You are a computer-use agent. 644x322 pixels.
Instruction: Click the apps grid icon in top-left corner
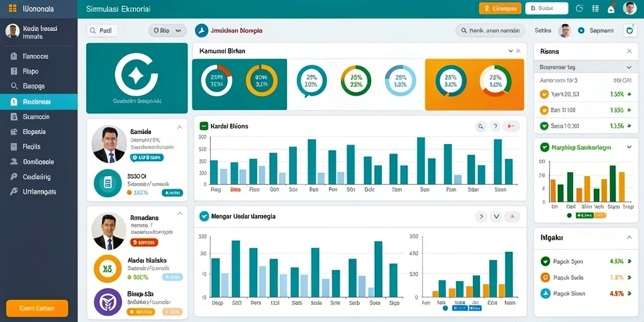(13, 8)
